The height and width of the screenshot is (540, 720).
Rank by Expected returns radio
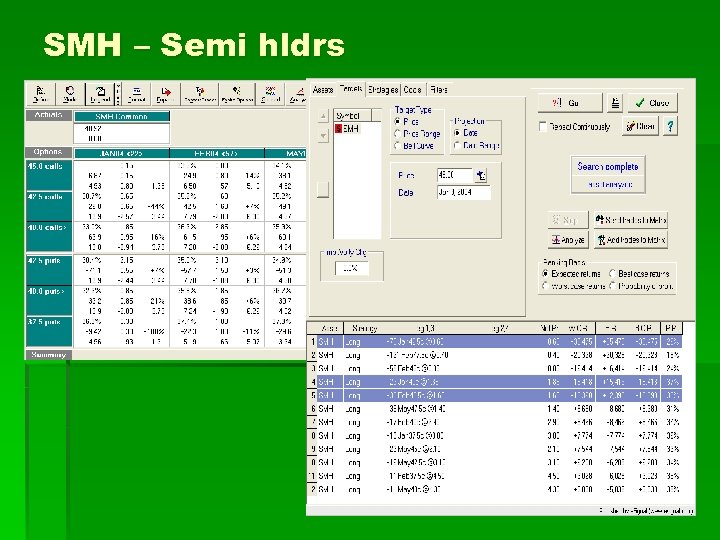coord(546,274)
